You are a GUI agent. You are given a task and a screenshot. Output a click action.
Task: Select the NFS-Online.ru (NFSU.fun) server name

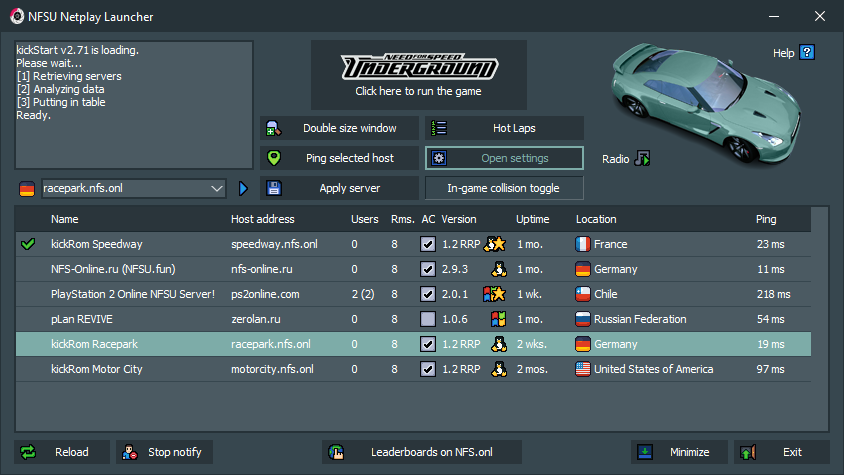[113, 269]
